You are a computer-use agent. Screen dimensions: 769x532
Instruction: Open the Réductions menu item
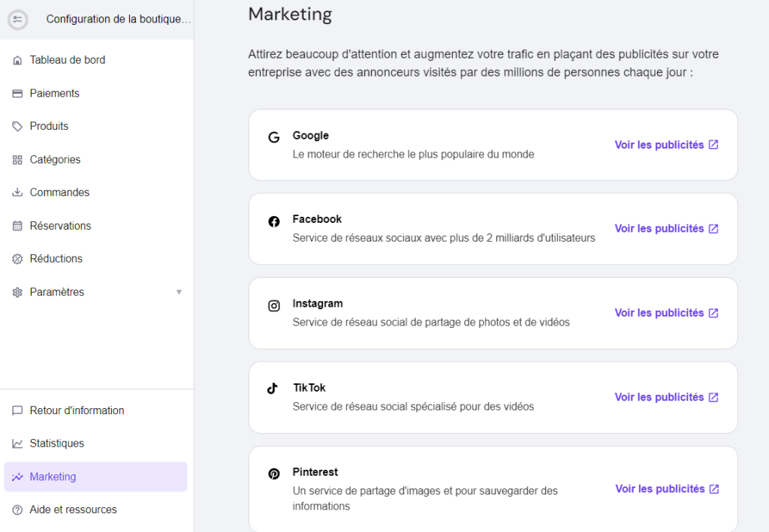click(56, 259)
